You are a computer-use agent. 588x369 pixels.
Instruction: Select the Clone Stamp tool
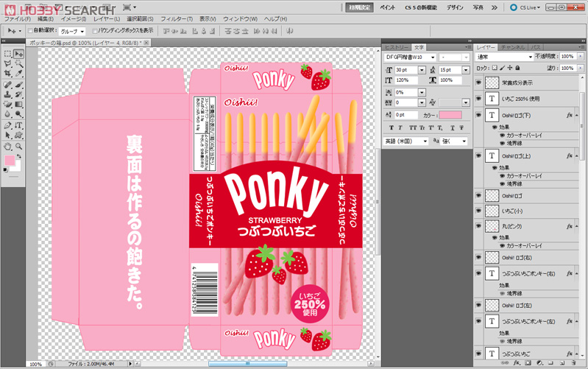pos(7,94)
